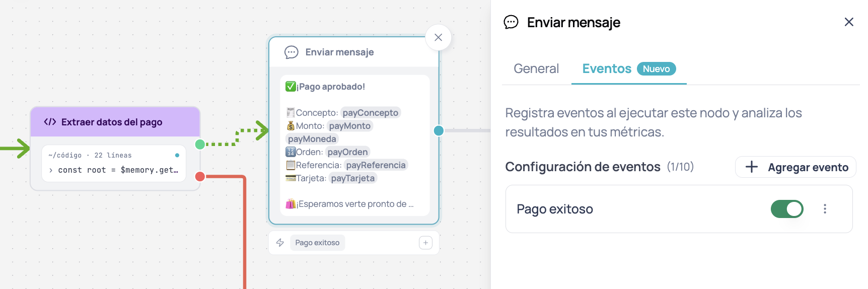Click the payMoneda variable chip
The height and width of the screenshot is (289, 868).
pos(312,139)
